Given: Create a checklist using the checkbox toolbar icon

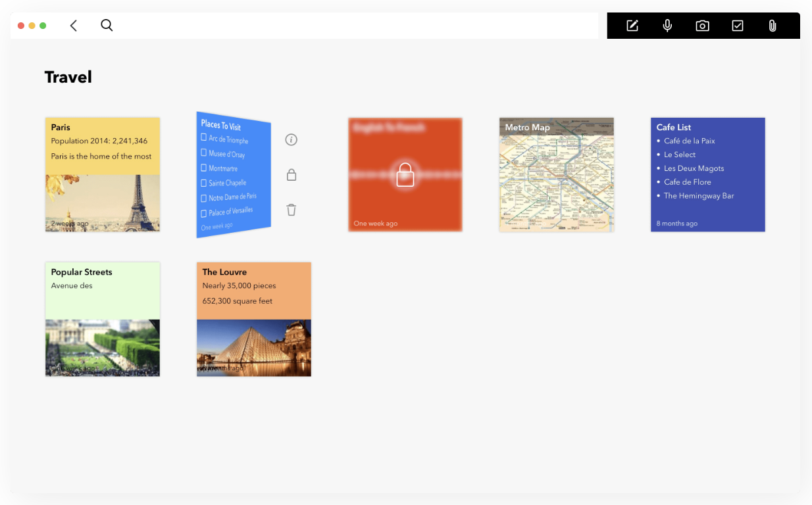Looking at the screenshot, I should [x=737, y=26].
